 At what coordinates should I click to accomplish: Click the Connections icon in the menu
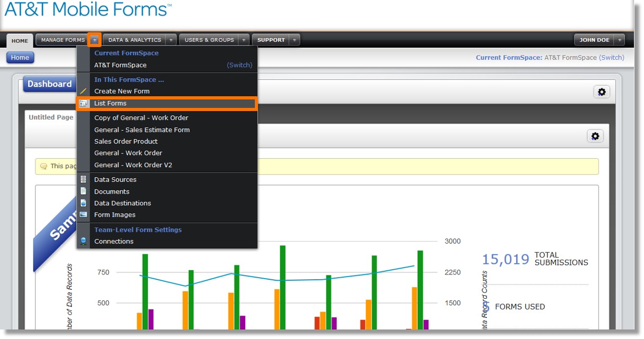[83, 241]
